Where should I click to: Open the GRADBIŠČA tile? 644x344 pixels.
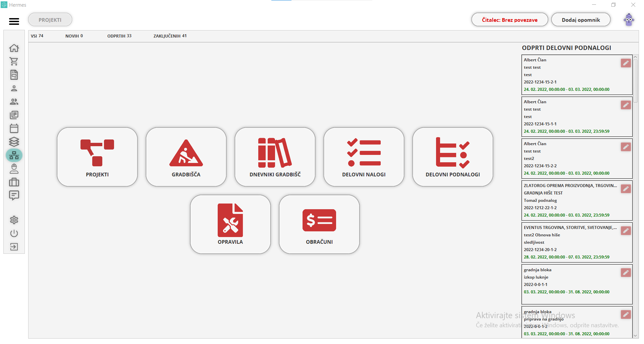coord(186,157)
